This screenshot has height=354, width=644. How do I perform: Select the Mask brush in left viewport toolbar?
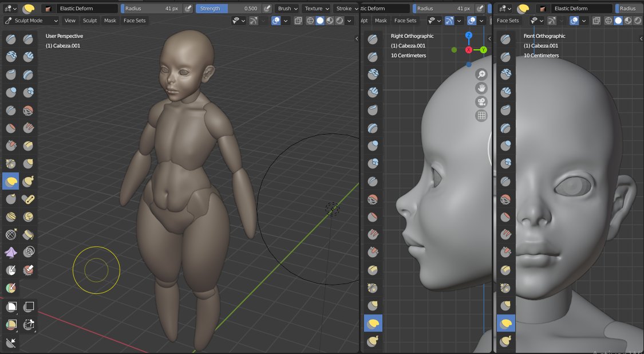pyautogui.click(x=11, y=270)
